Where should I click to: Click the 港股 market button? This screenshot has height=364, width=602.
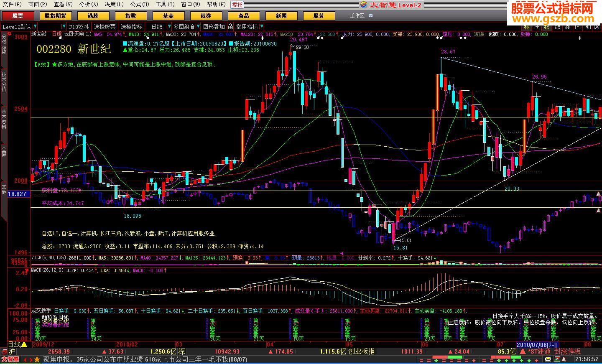click(x=93, y=16)
